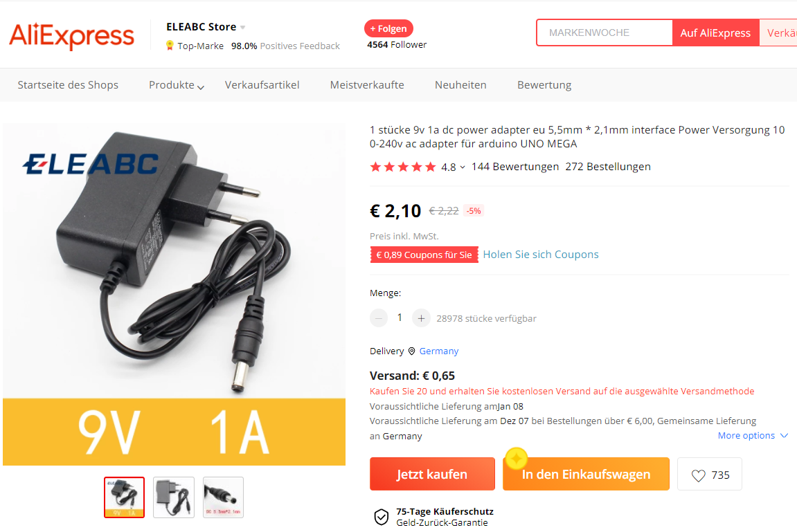Open Holen Sie sich Coupons link
The image size is (797, 532).
click(x=541, y=255)
